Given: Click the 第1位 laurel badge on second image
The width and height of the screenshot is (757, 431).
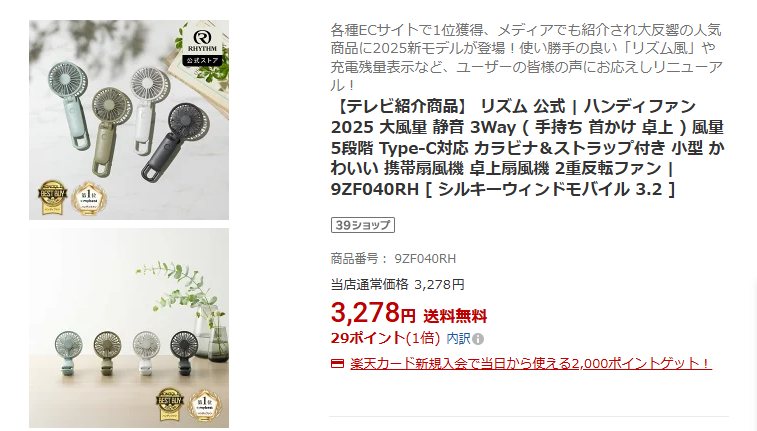Looking at the screenshot, I should [204, 405].
